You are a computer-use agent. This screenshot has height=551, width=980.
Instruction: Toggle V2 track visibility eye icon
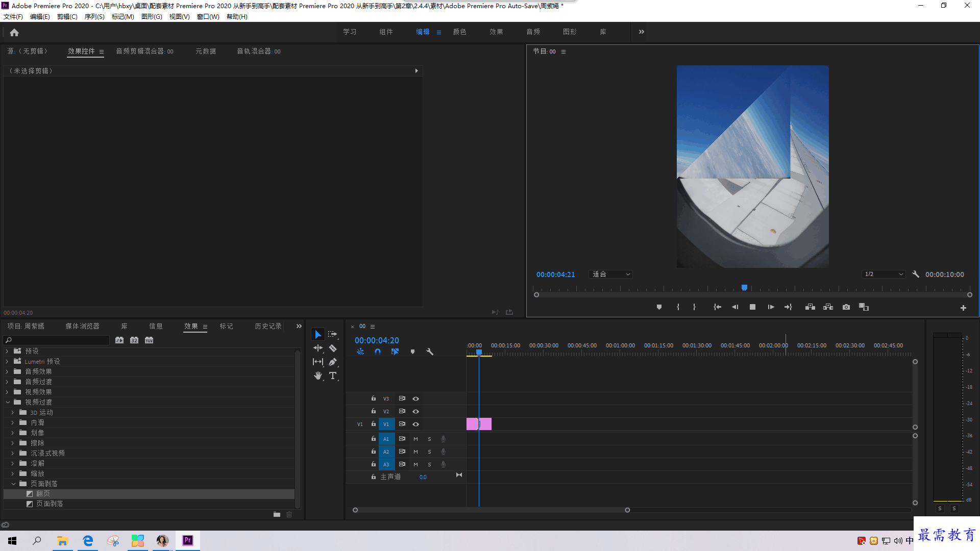click(415, 410)
